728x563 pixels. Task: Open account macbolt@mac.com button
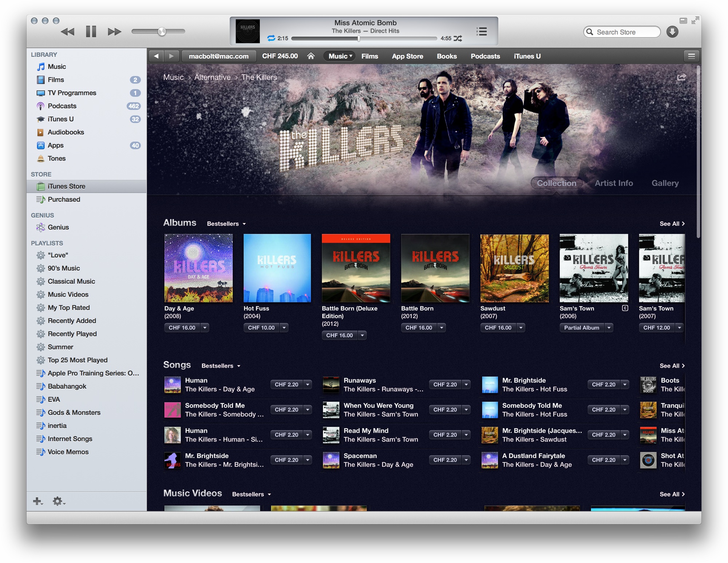pos(218,56)
